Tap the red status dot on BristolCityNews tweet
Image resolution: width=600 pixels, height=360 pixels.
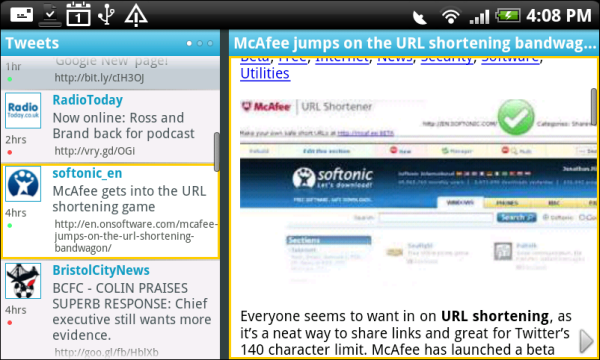[10, 323]
